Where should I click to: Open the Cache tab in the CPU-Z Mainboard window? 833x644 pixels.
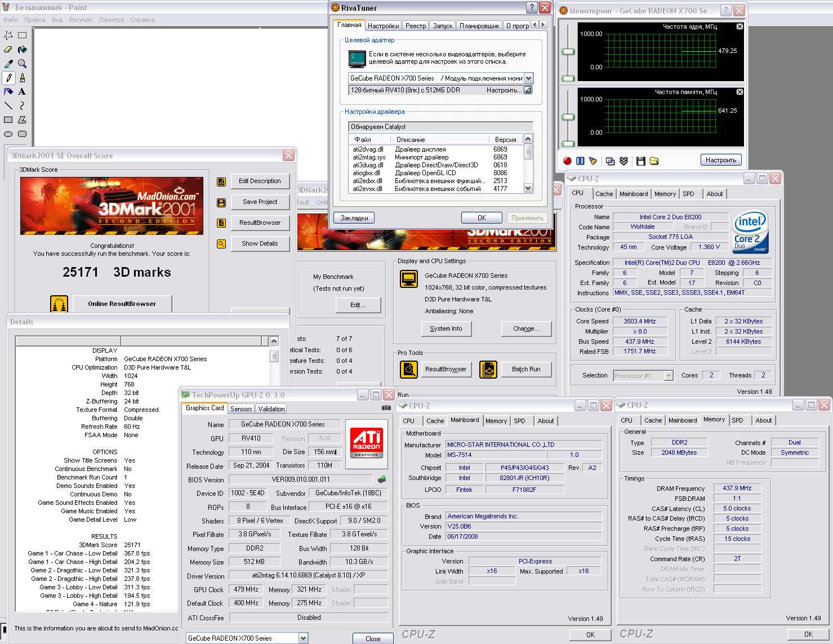click(x=435, y=421)
